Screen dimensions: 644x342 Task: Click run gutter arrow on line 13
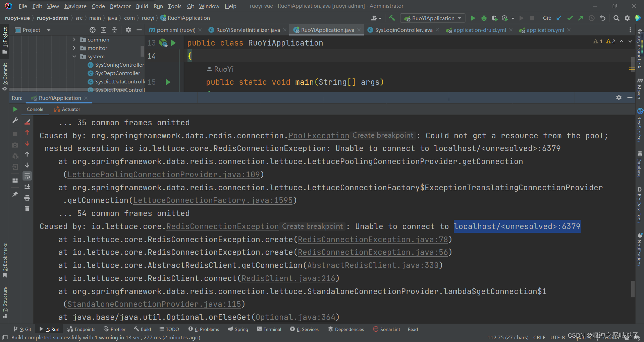[173, 43]
